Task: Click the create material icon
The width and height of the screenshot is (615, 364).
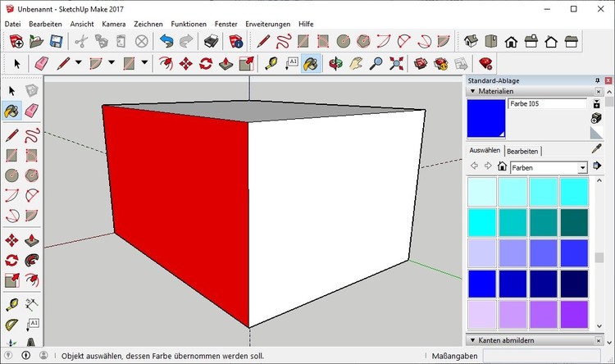Action: [x=596, y=118]
